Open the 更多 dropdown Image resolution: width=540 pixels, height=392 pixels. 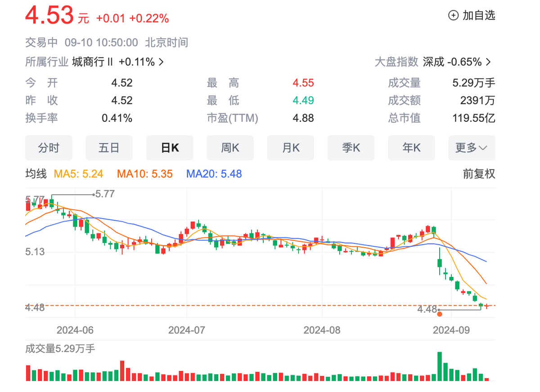pyautogui.click(x=472, y=148)
